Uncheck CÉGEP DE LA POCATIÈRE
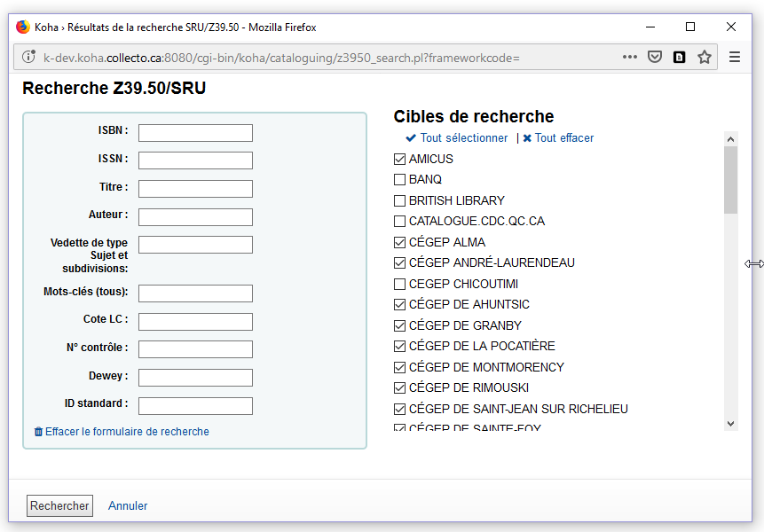The width and height of the screenshot is (764, 532). point(399,346)
